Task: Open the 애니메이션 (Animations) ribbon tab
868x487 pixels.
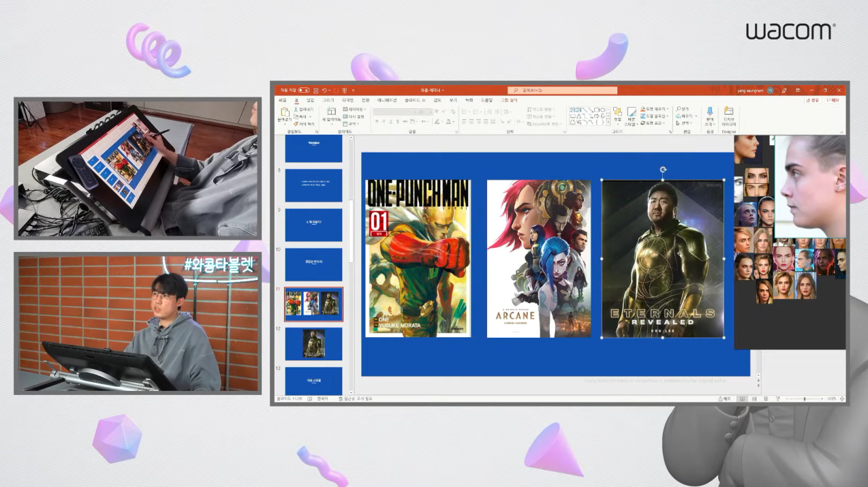Action: pos(386,100)
